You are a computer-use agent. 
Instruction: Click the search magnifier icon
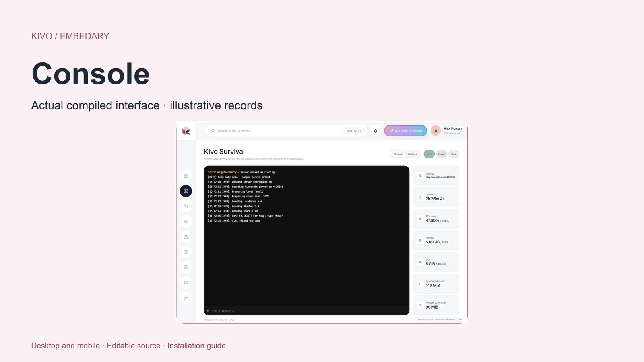(x=213, y=131)
